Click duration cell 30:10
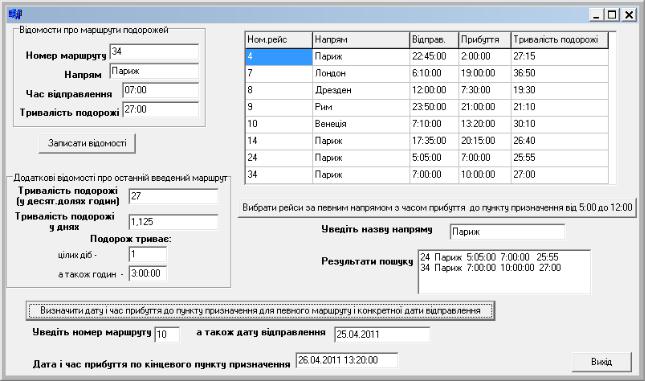Viewport: 645px width, 381px height. (559, 124)
